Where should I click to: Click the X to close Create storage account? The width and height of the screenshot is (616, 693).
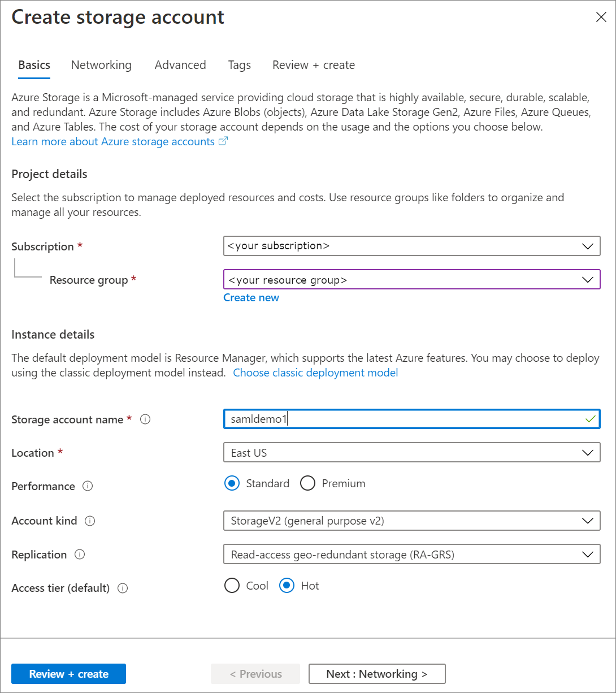[x=600, y=17]
